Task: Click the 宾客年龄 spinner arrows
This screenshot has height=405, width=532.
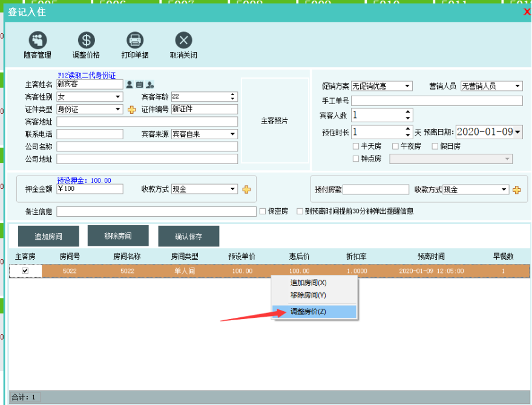Action: click(232, 97)
